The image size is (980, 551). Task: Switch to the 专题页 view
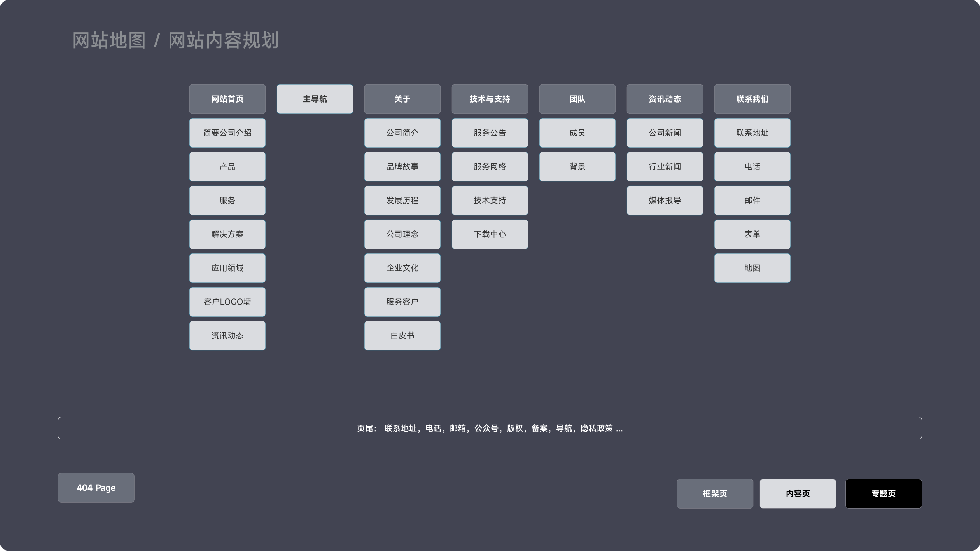884,493
